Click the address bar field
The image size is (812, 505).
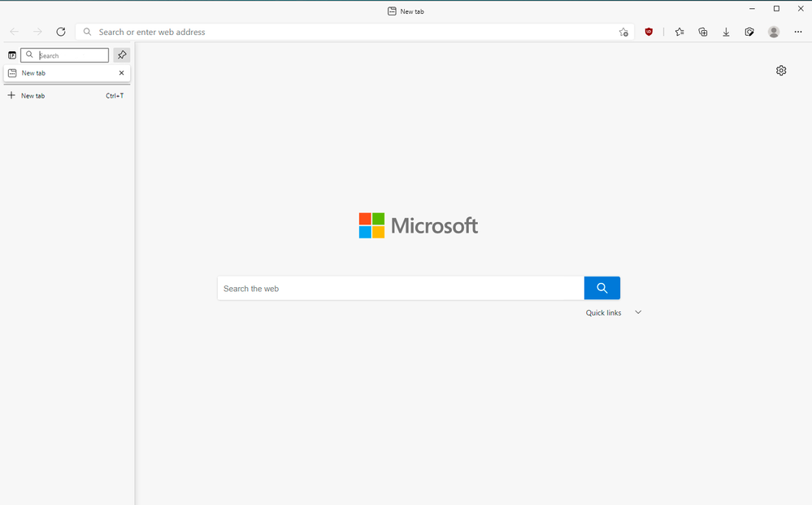pos(354,32)
